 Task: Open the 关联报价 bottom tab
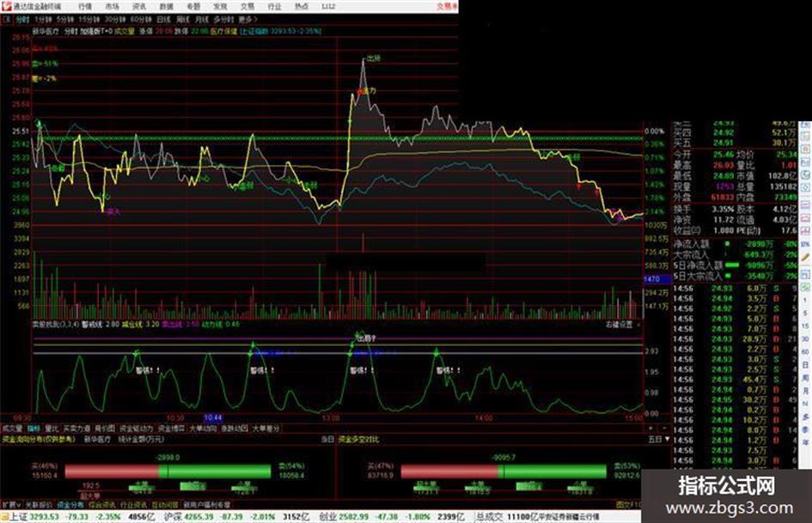(39, 504)
